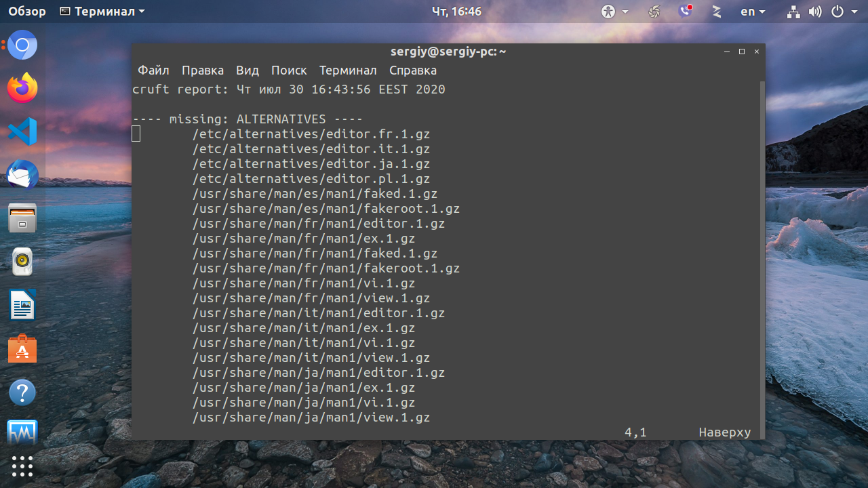Click /etc/alternatives/editor.it.1.gz line
The image size is (868, 488).
[x=311, y=149]
